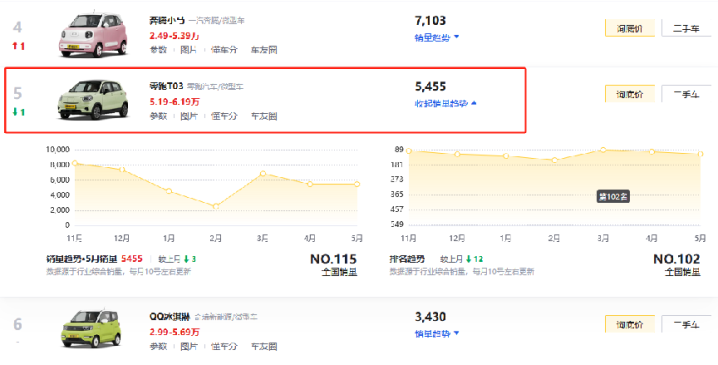Open 图片 link under T03
Viewport: 718px width, 365px height.
(189, 116)
